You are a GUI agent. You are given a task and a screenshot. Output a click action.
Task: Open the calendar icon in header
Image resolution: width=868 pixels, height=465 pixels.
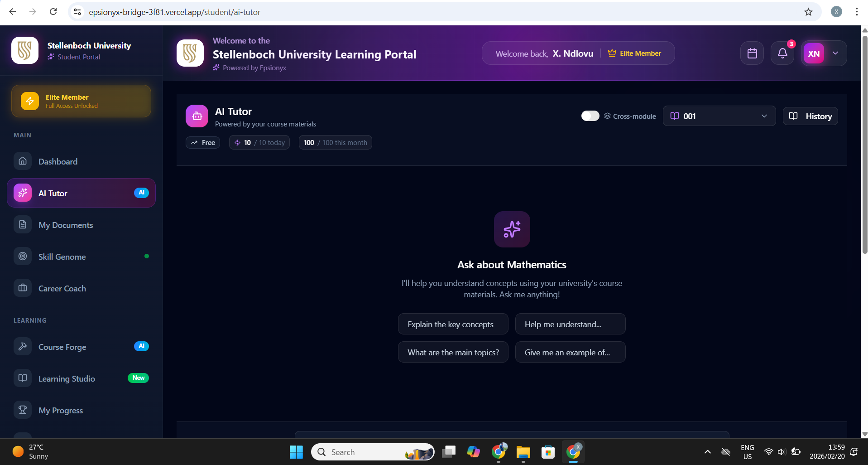[x=752, y=53]
